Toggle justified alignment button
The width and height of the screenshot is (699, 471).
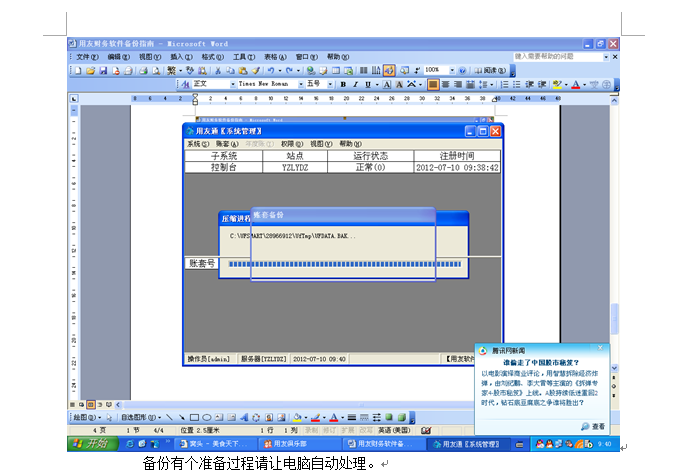433,84
